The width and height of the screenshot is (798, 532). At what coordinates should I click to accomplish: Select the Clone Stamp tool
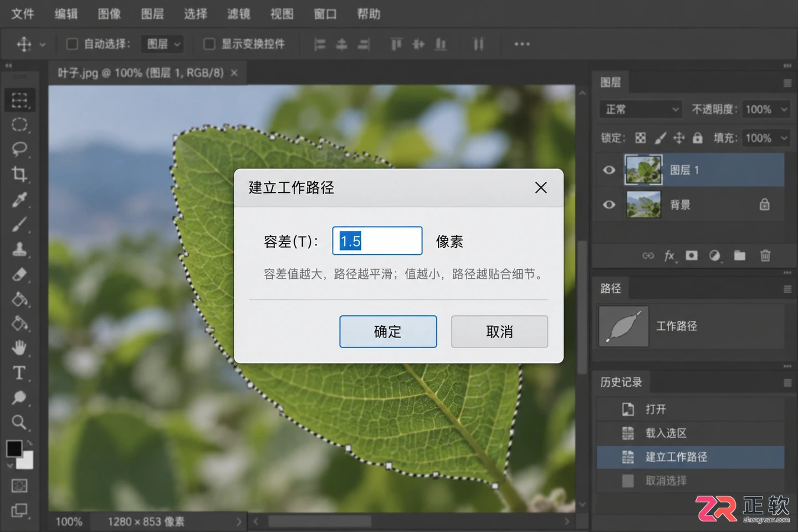(x=19, y=249)
